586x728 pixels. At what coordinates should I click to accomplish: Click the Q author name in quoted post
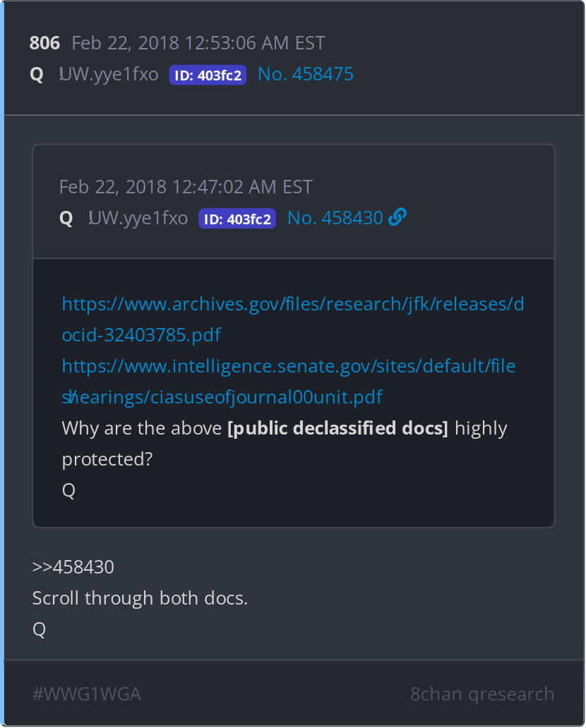(x=66, y=218)
